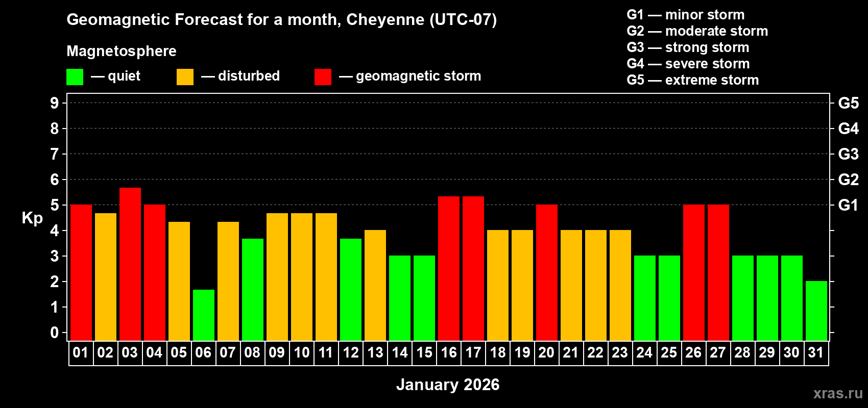Click the yellow bar above day 22
868x408 pixels.
(x=596, y=285)
